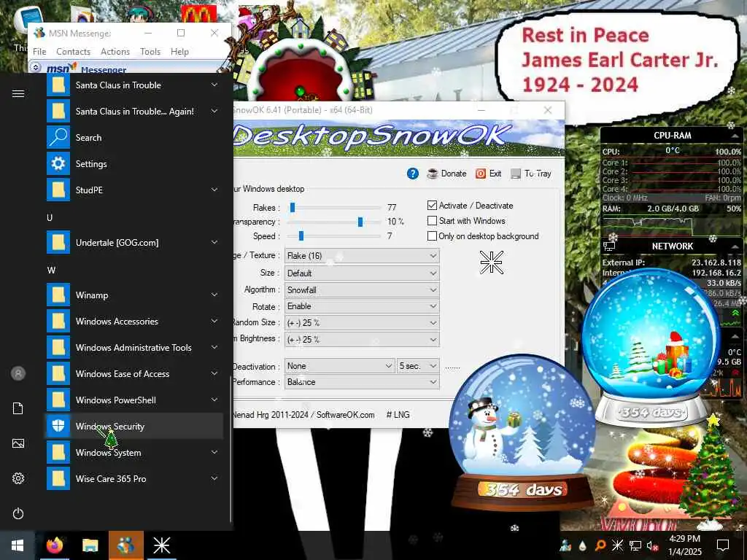
Task: Open the Tools menu in MSN Messenger
Action: coord(150,52)
